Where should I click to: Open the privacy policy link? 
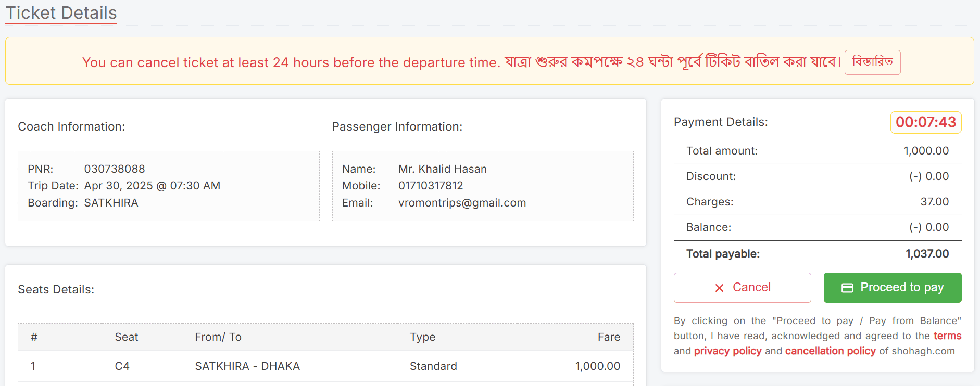[727, 351]
